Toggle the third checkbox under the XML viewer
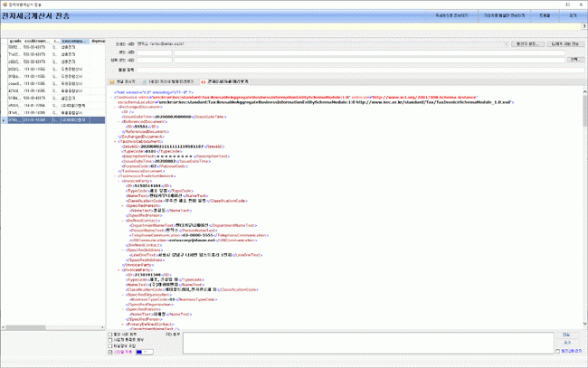588x368 pixels. [110, 346]
